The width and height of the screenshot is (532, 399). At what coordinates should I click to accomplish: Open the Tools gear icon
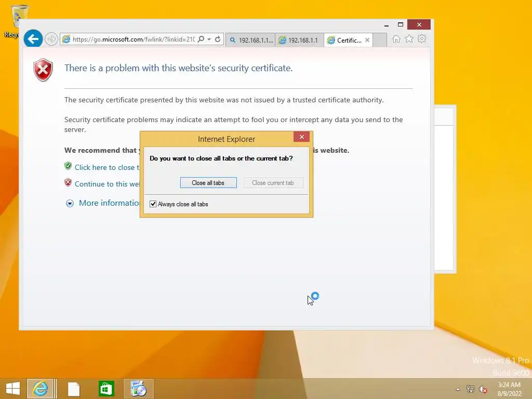point(422,38)
